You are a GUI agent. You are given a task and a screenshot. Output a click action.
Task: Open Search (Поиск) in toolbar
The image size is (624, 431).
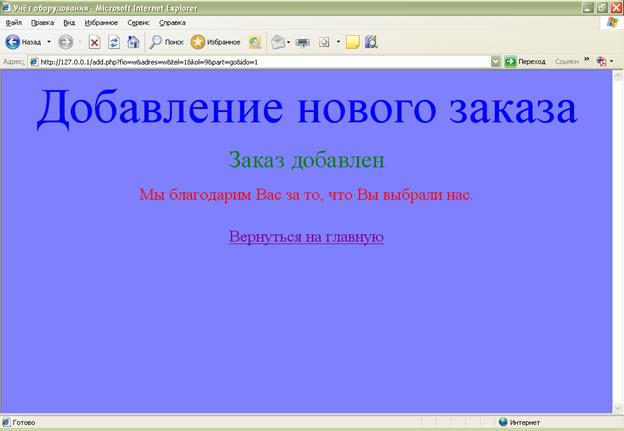(x=166, y=42)
